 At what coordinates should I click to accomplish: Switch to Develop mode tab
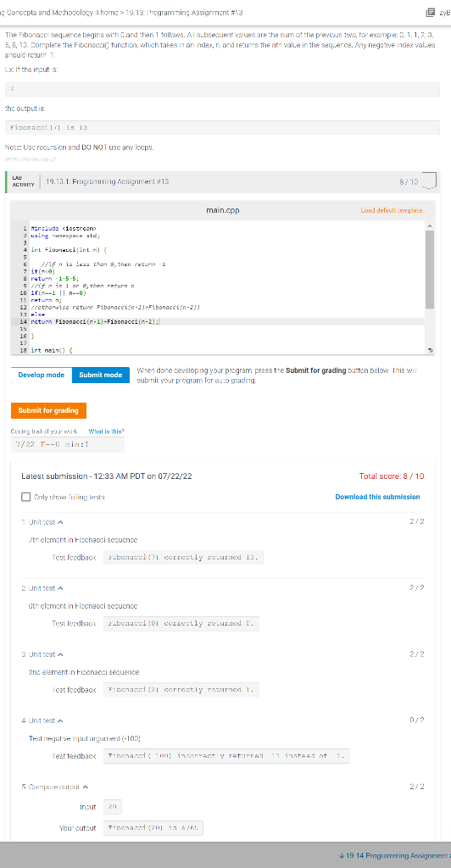[x=42, y=376]
